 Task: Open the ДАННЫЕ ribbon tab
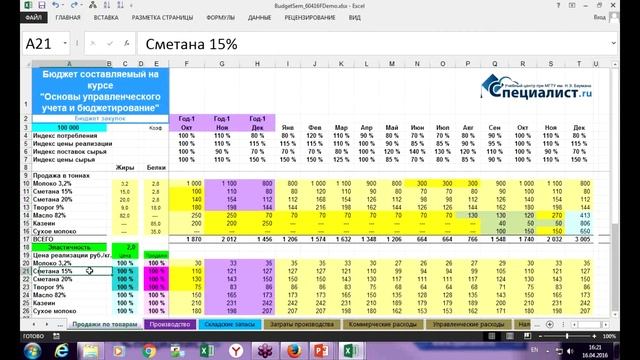click(259, 18)
